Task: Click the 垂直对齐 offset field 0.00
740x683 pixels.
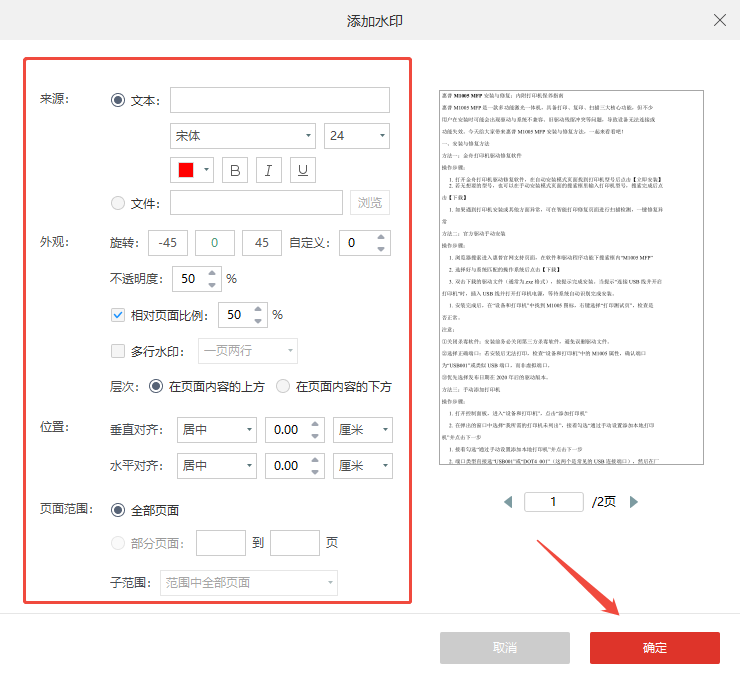Action: point(287,430)
